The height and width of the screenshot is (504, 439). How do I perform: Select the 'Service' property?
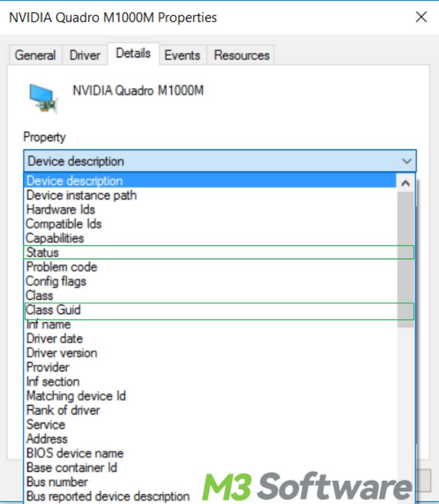click(x=210, y=424)
